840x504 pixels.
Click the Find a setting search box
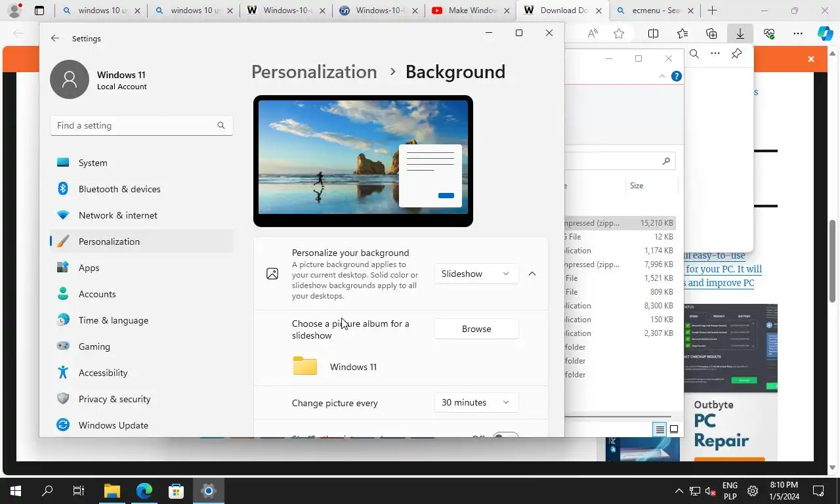click(142, 125)
